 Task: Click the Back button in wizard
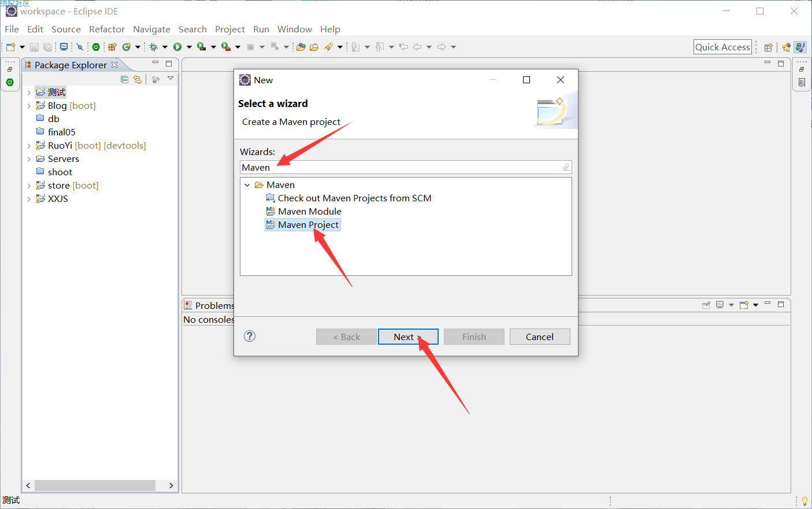346,337
